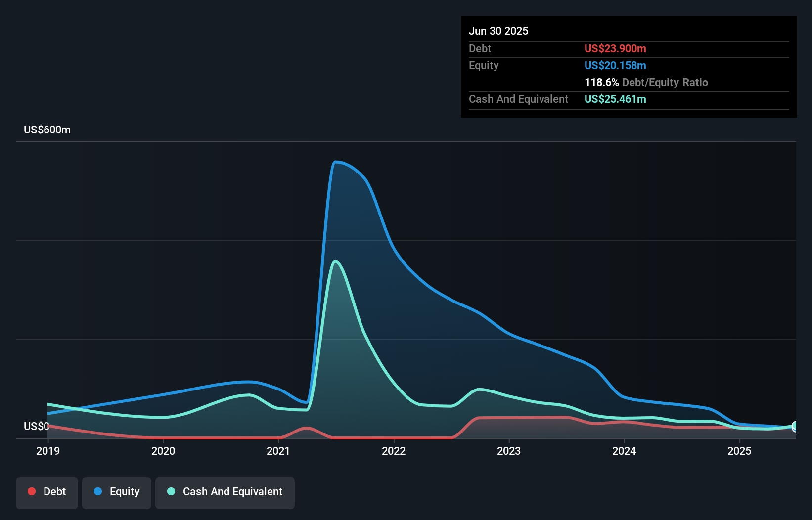The image size is (812, 520).
Task: Click the US$0 baseline label
Action: 37,426
